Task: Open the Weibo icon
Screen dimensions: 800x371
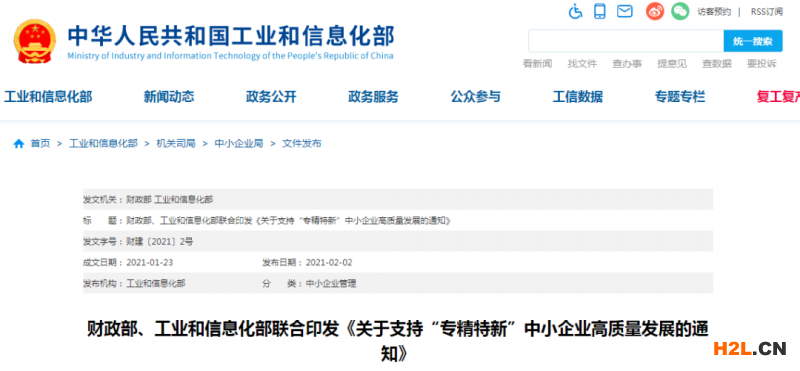Action: point(655,11)
